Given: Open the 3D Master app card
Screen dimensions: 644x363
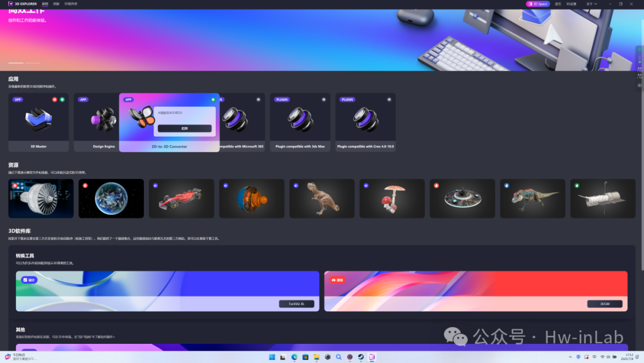Looking at the screenshot, I should click(x=39, y=122).
